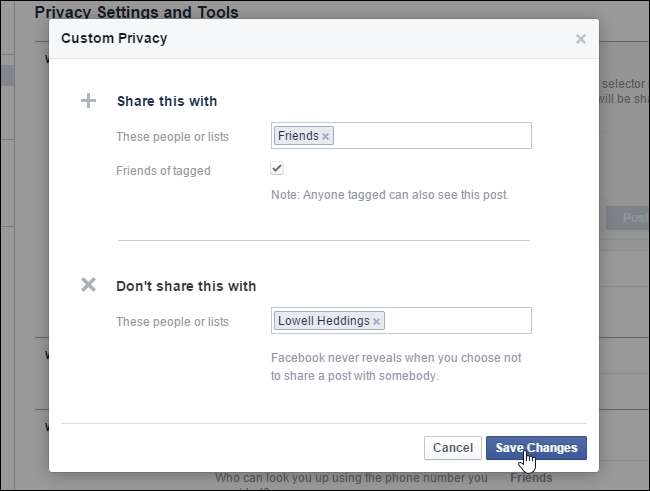The image size is (650, 491).
Task: Save Changes to custom privacy
Action: coord(536,448)
